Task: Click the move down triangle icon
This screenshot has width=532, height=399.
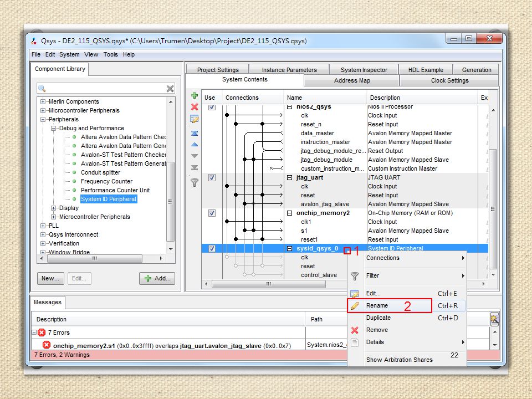Action: click(195, 156)
